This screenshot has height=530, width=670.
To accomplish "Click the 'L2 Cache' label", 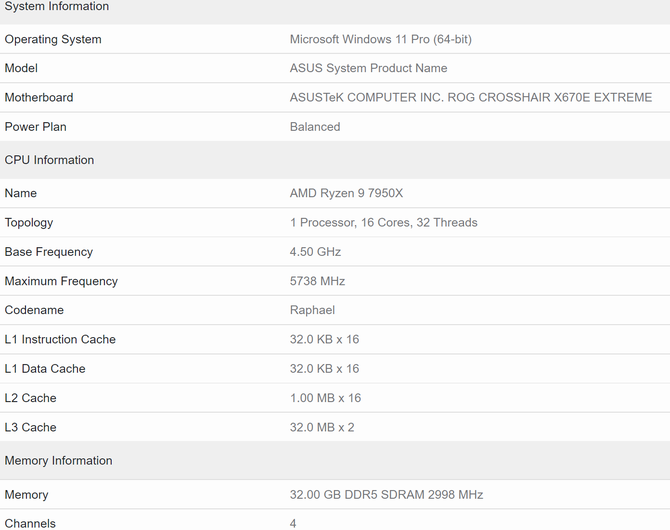I will pyautogui.click(x=30, y=398).
